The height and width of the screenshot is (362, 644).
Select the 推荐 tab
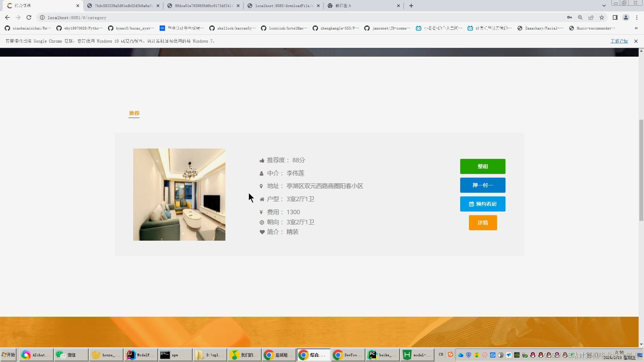[x=134, y=113]
